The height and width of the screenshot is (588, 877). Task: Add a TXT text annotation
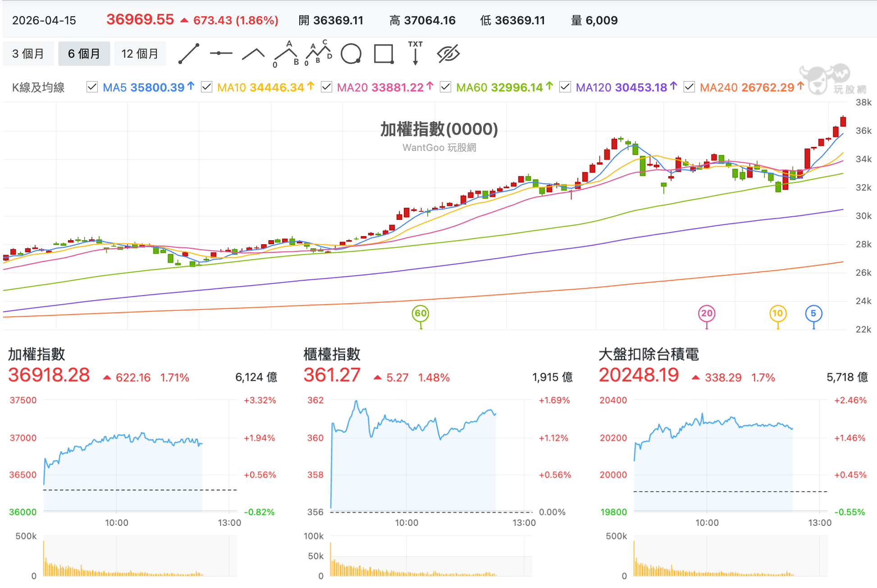click(x=416, y=53)
